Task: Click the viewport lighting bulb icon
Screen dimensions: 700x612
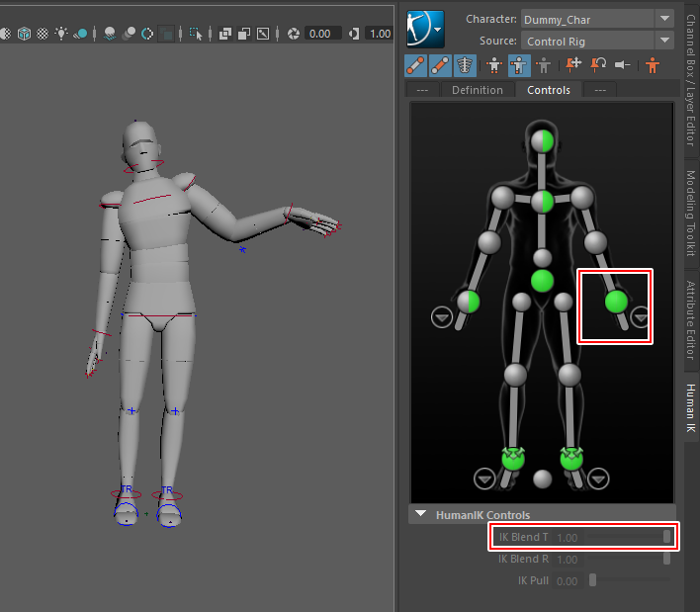Action: [x=61, y=34]
